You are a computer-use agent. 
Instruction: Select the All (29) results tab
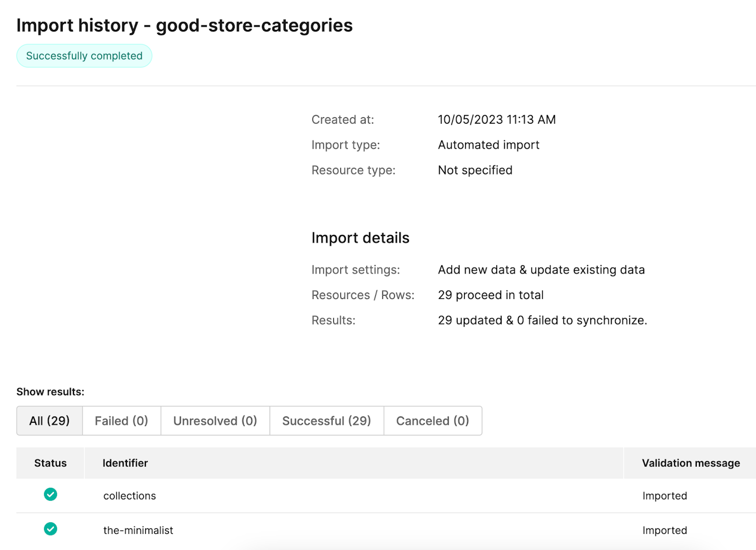pyautogui.click(x=49, y=421)
